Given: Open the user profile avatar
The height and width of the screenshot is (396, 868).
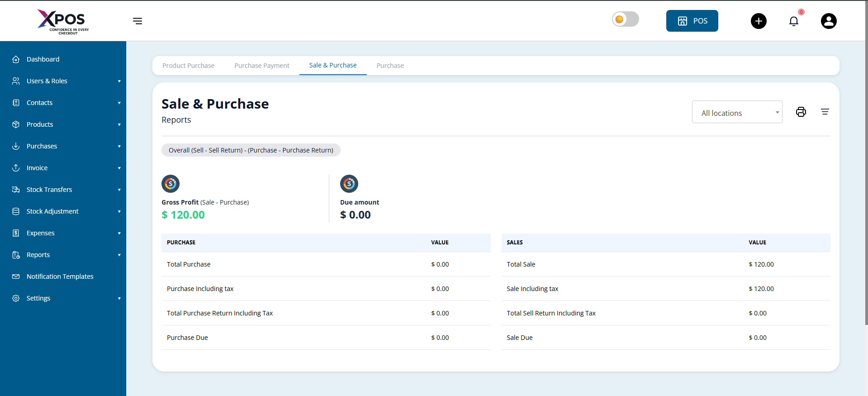Looking at the screenshot, I should pyautogui.click(x=828, y=21).
